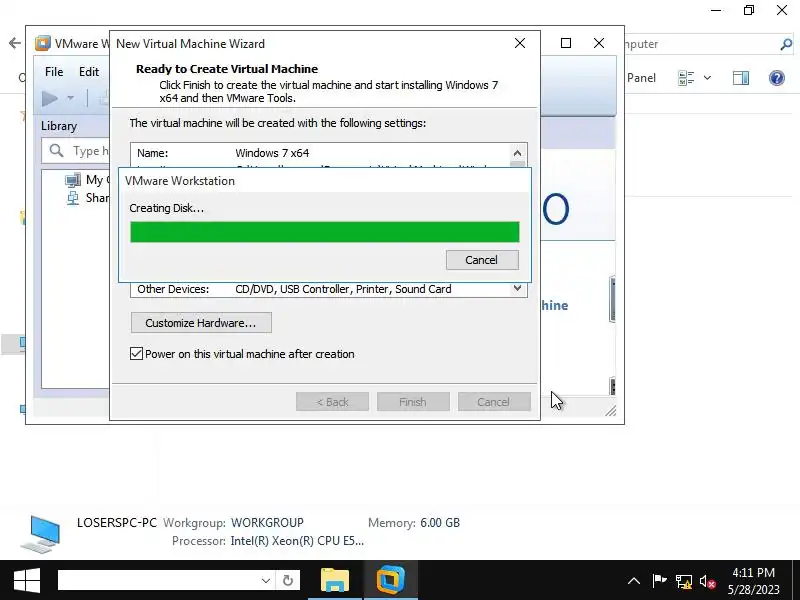Close the New Virtual Machine Wizard
This screenshot has width=800, height=600.
[520, 43]
